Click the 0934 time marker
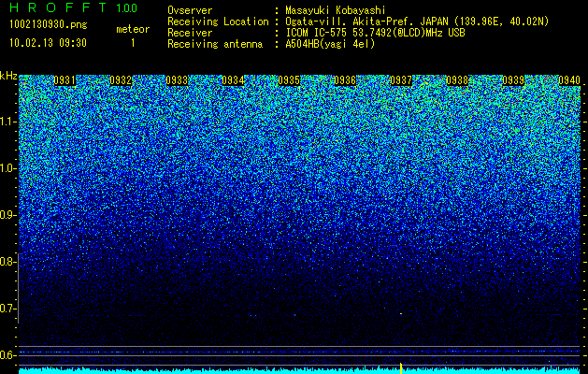The height and width of the screenshot is (374, 588). click(x=233, y=80)
